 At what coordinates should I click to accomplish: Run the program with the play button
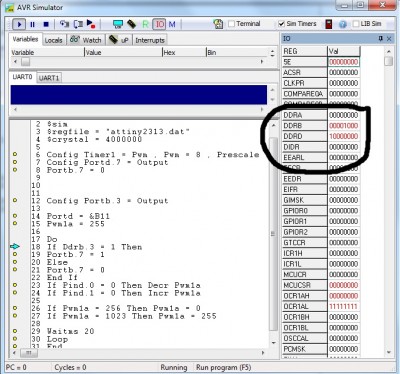coord(19,24)
